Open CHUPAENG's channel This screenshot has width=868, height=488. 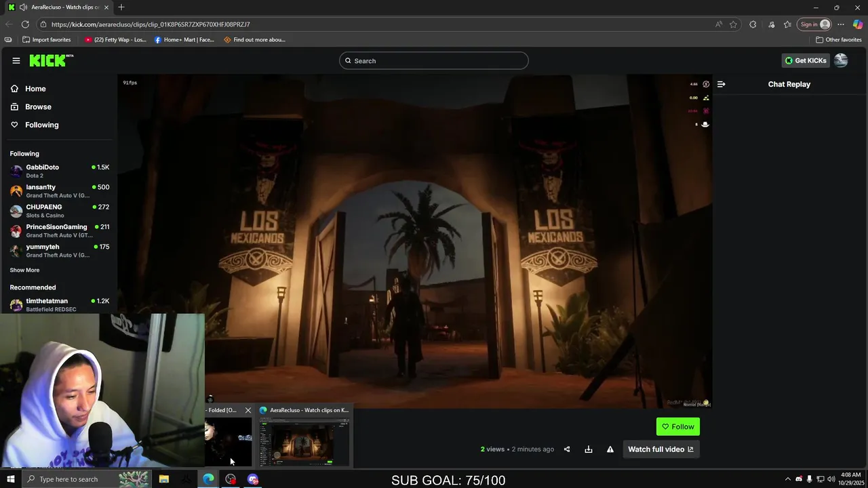tap(60, 211)
